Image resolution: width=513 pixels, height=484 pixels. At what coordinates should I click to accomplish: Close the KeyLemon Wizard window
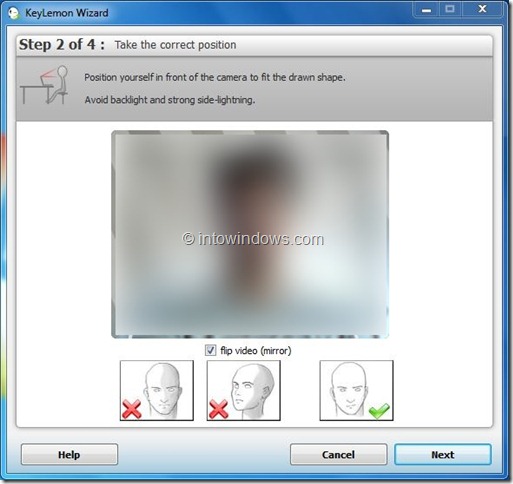(x=482, y=10)
